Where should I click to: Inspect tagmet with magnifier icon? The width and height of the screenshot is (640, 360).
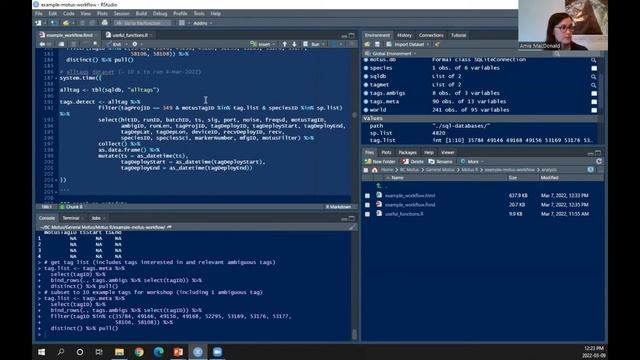click(x=594, y=85)
